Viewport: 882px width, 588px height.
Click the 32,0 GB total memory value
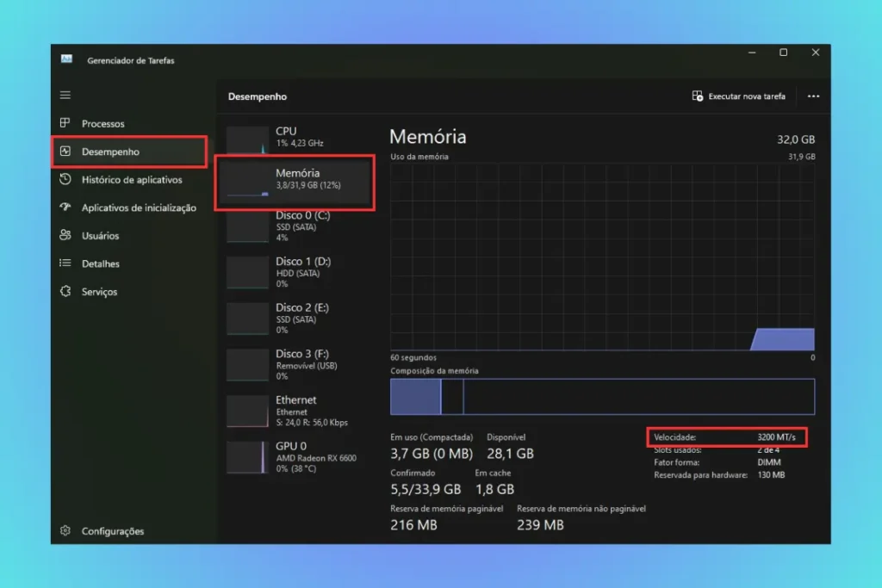point(795,139)
